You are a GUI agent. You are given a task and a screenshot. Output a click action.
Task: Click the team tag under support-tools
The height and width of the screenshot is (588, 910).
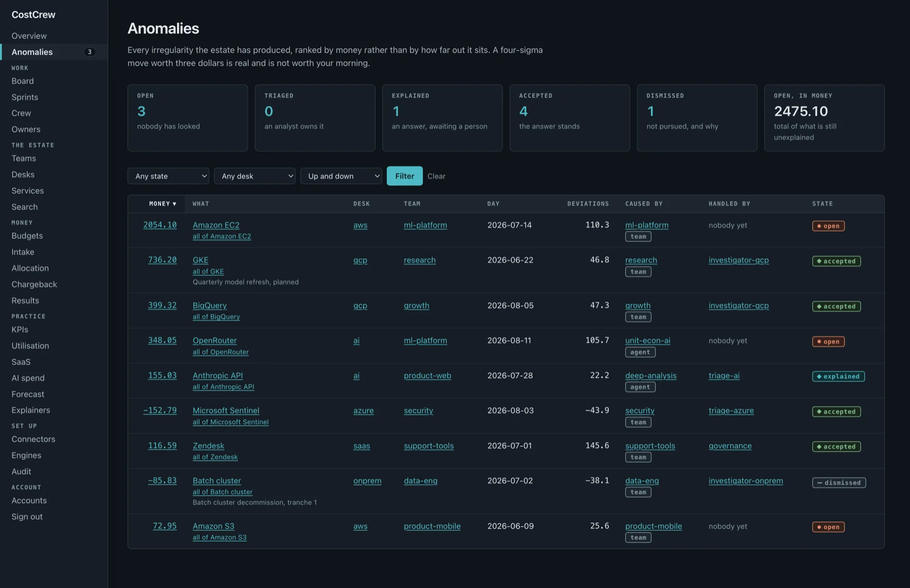click(x=638, y=457)
